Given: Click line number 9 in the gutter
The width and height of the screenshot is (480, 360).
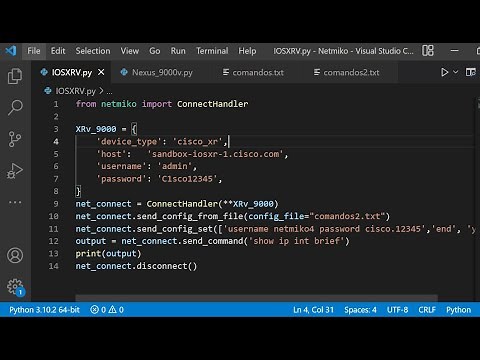Looking at the screenshot, I should coord(56,204).
